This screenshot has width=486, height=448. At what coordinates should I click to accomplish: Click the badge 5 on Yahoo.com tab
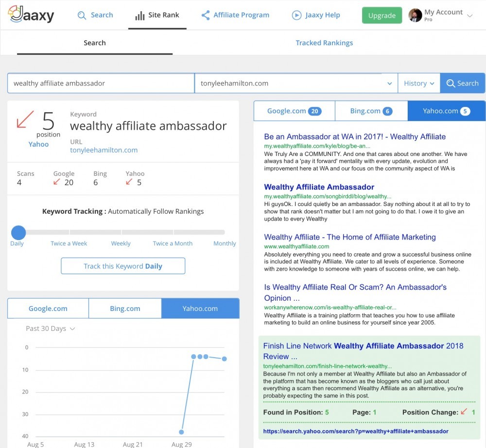pos(465,111)
